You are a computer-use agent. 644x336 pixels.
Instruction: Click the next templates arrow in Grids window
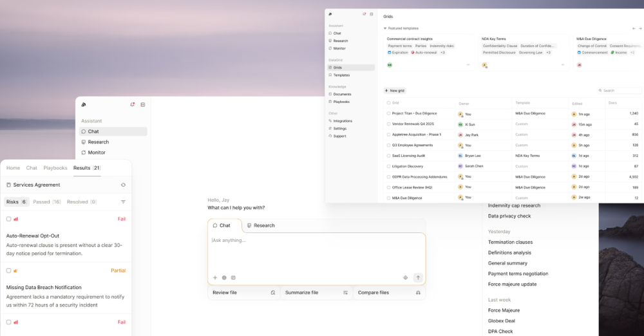coord(640,28)
